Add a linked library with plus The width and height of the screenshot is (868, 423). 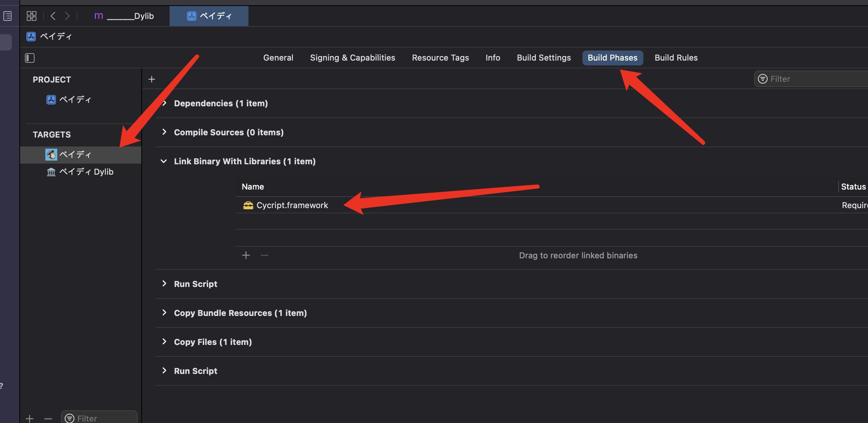click(246, 255)
